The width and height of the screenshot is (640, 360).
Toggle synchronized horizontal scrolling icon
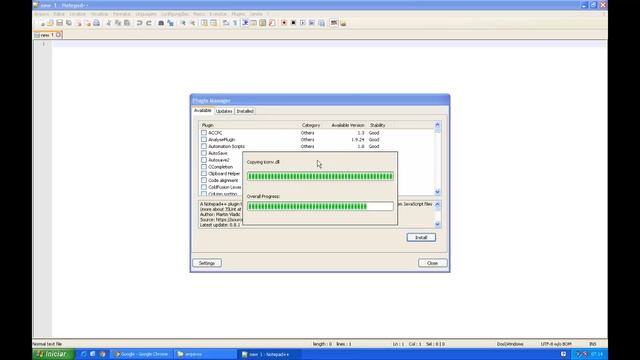click(x=213, y=23)
